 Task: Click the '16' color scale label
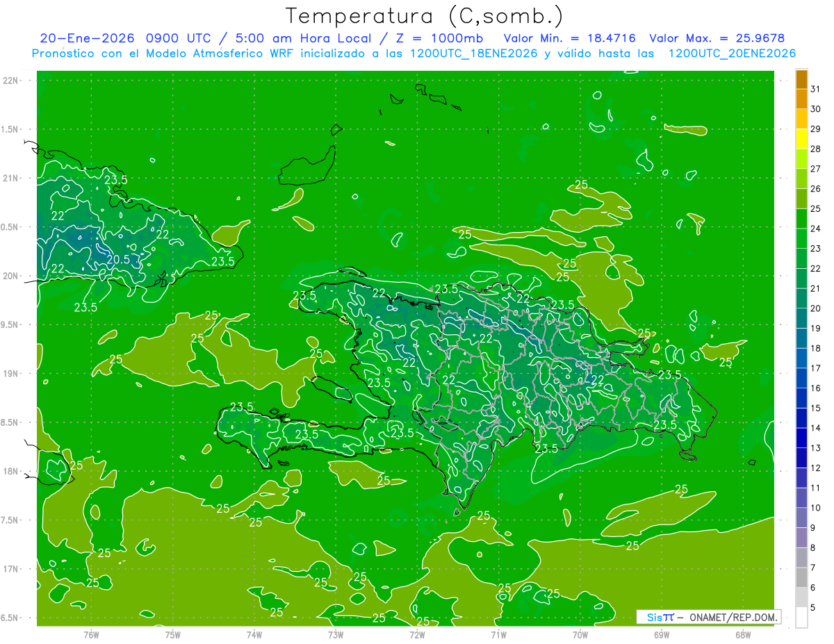tap(815, 388)
